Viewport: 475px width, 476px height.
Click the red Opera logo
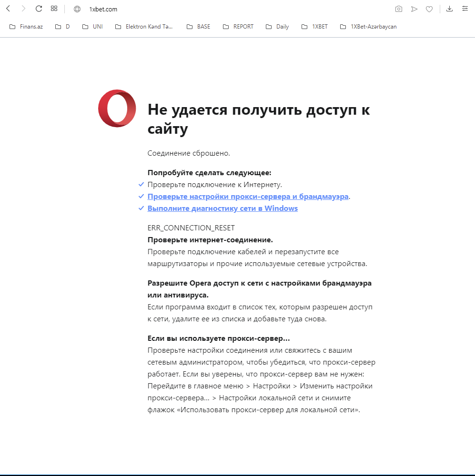tap(117, 109)
